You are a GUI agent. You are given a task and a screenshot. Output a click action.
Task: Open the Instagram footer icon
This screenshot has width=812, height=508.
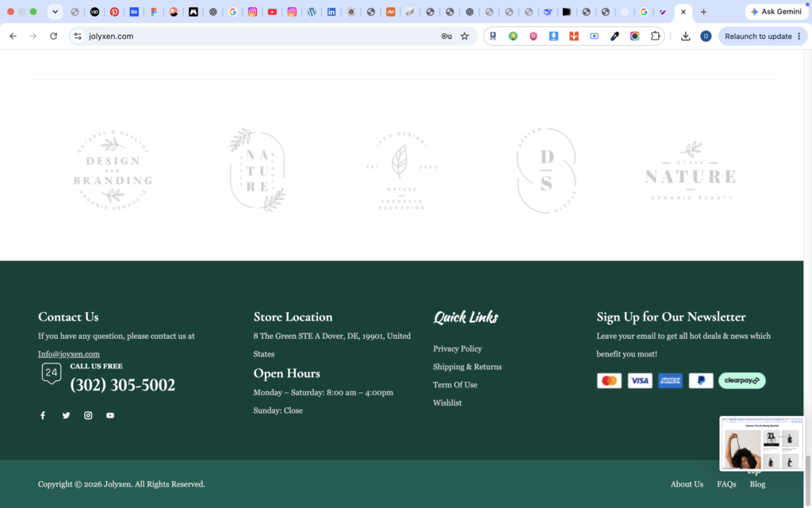tap(88, 415)
